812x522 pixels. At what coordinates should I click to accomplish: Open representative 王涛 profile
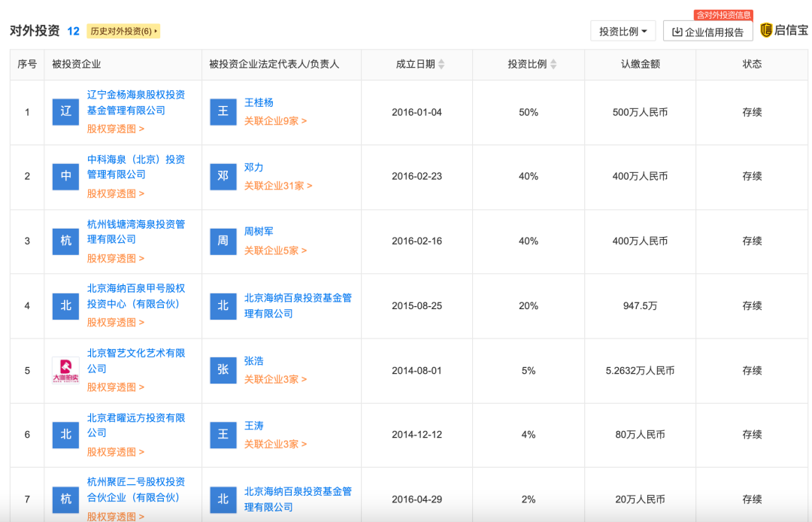[x=254, y=426]
